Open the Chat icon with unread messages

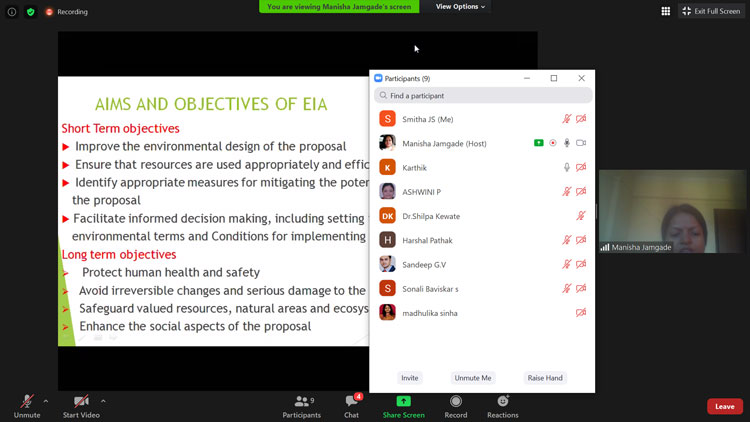[x=352, y=403]
